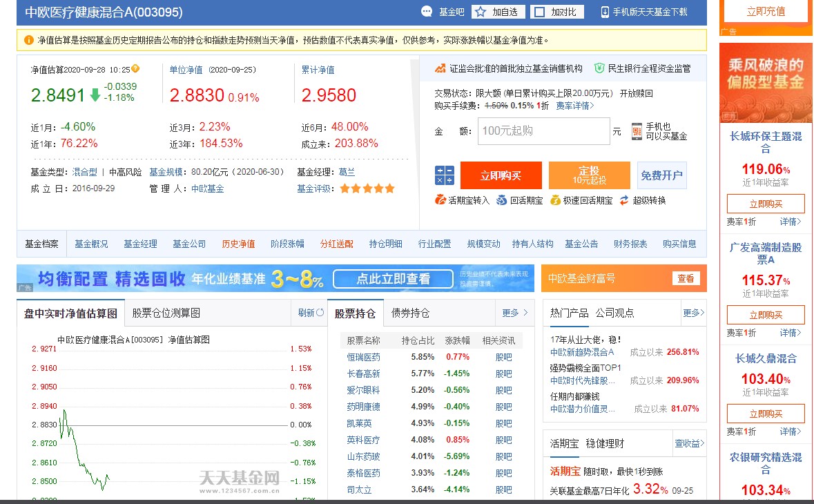Click the phone icon beside 手机版天天基金下载
Image resolution: width=814 pixels, height=504 pixels.
(x=605, y=12)
